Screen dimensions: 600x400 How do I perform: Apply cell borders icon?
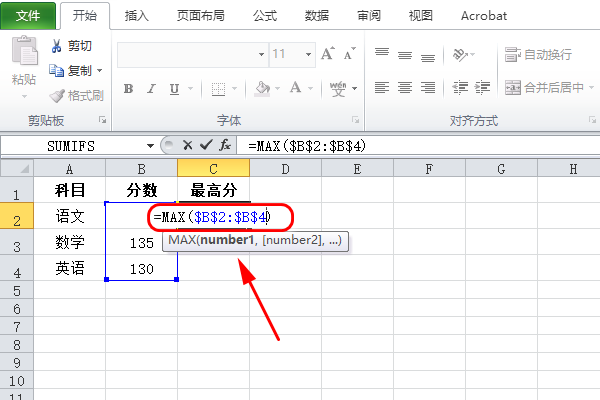click(x=218, y=89)
